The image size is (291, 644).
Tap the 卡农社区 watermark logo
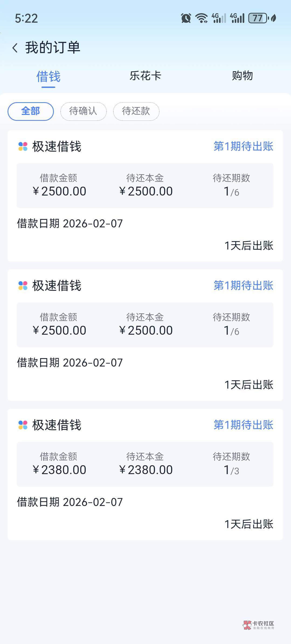(258, 625)
